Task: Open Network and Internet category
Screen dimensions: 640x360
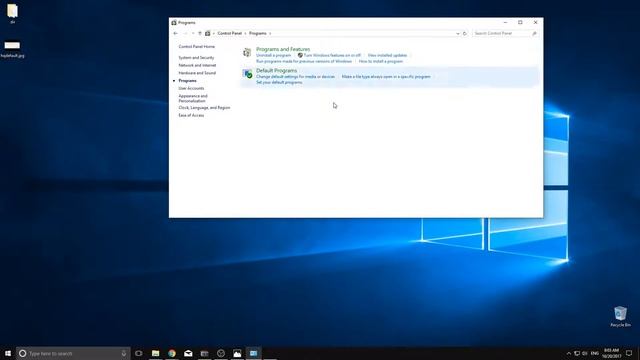Action: 197,65
